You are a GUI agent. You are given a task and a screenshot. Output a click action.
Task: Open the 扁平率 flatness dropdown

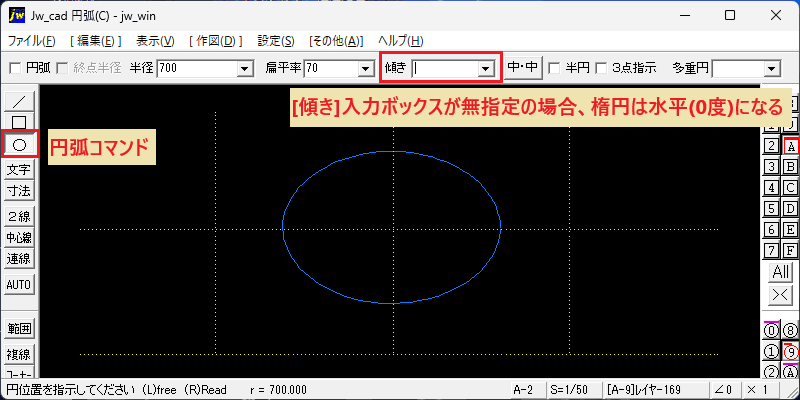[x=365, y=68]
